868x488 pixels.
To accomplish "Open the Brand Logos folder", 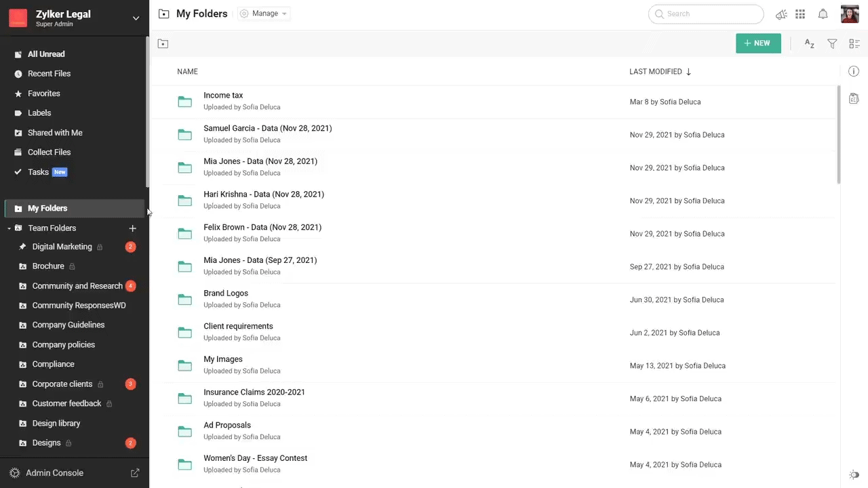I will coord(226,293).
